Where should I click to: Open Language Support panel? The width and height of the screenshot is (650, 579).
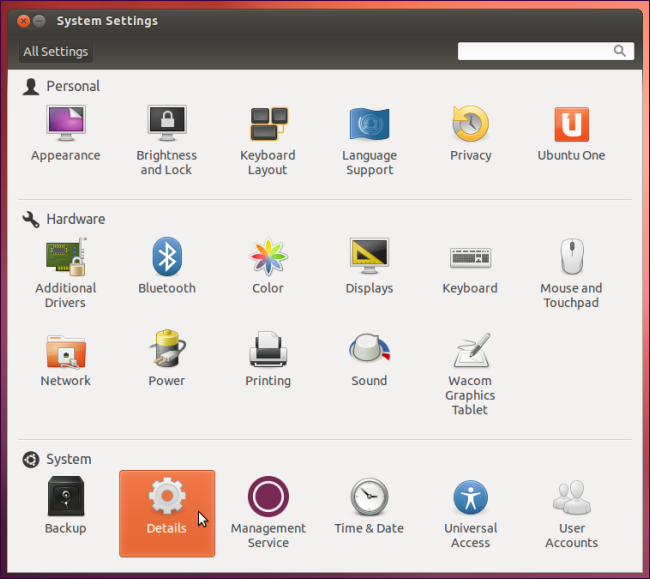(369, 140)
